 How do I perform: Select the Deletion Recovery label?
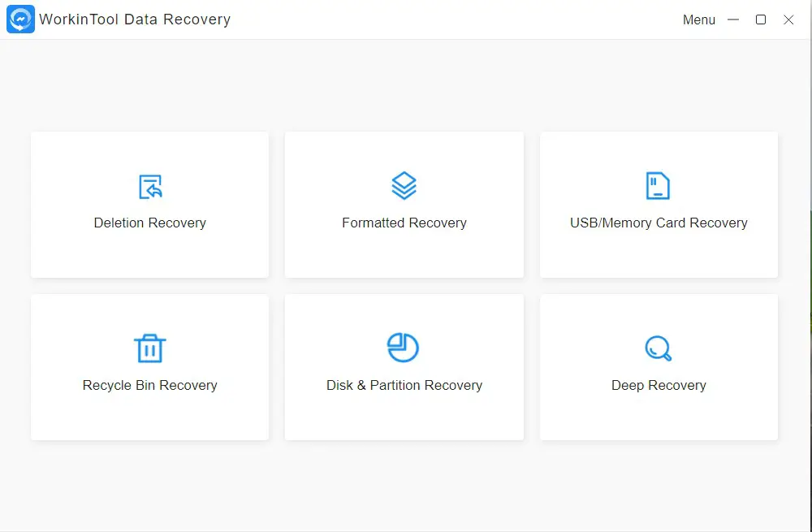coord(149,223)
